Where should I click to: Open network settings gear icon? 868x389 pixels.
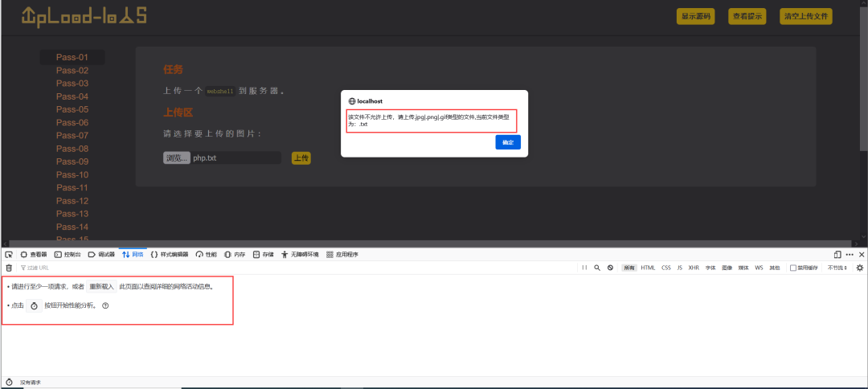pos(859,268)
